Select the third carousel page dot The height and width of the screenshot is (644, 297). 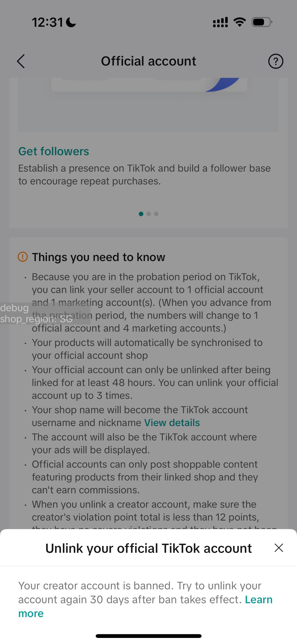[x=156, y=214]
